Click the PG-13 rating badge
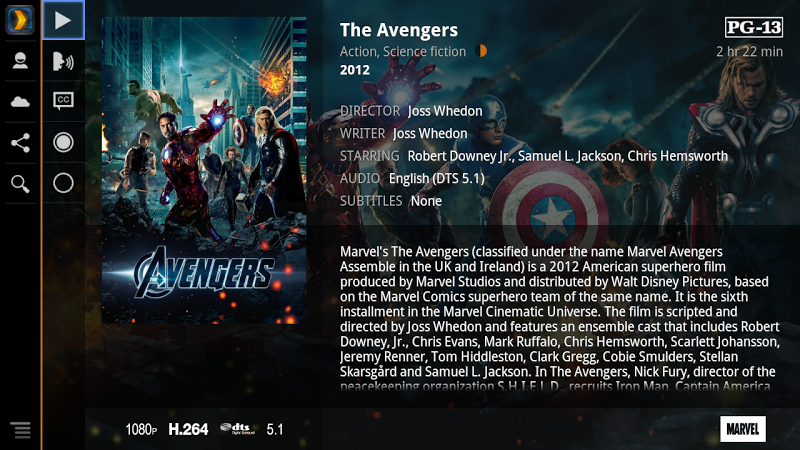The width and height of the screenshot is (800, 450). 754,27
